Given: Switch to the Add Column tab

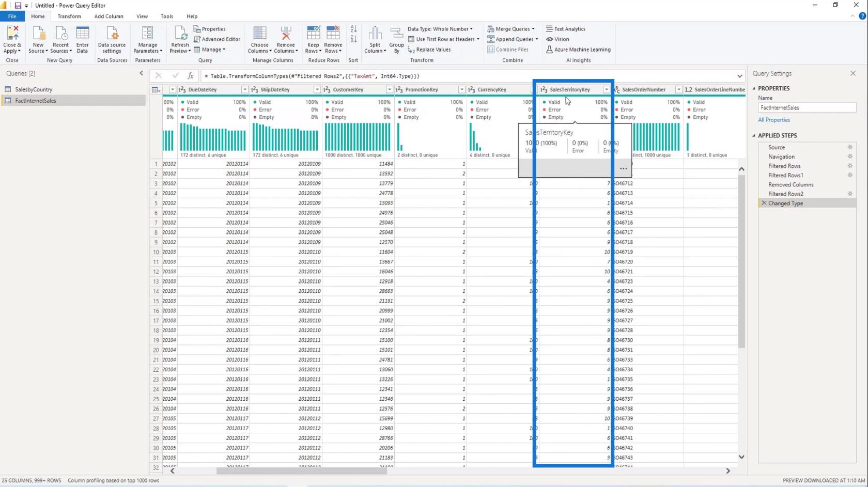Looking at the screenshot, I should [x=109, y=16].
